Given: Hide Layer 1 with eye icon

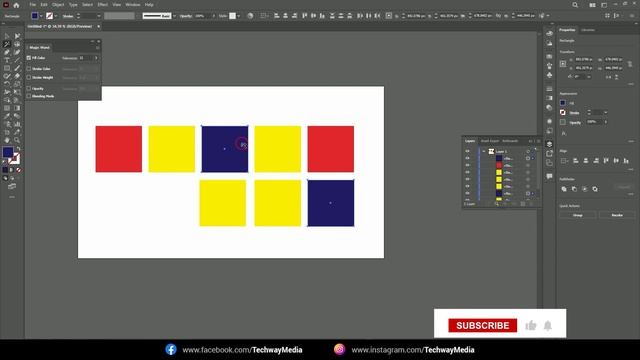Looking at the screenshot, I should point(467,151).
